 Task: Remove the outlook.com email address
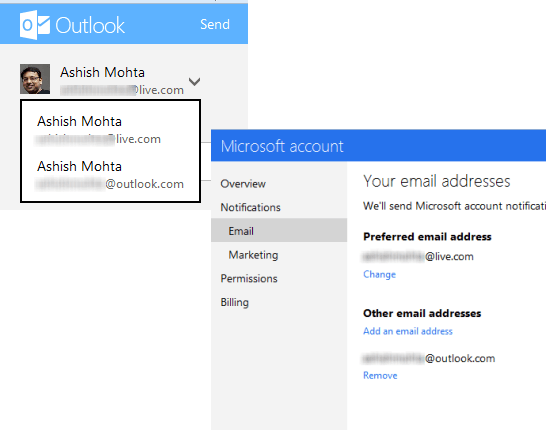(x=380, y=375)
